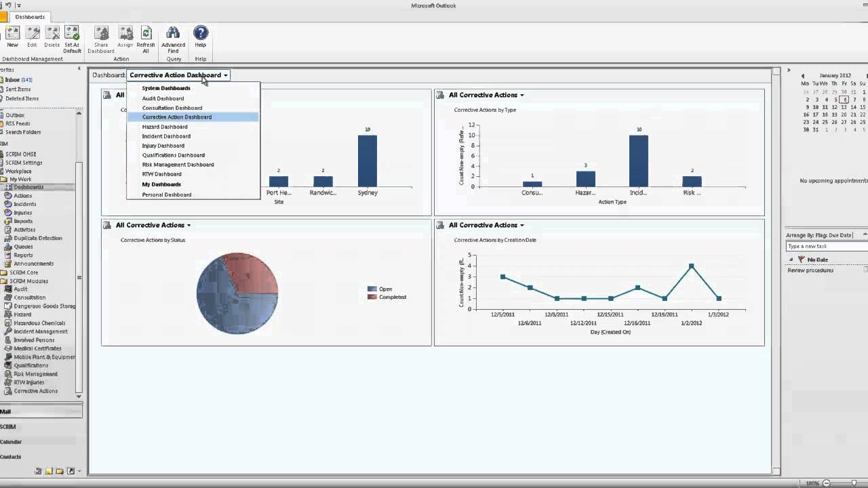
Task: Click the Type a new task field
Action: (827, 247)
